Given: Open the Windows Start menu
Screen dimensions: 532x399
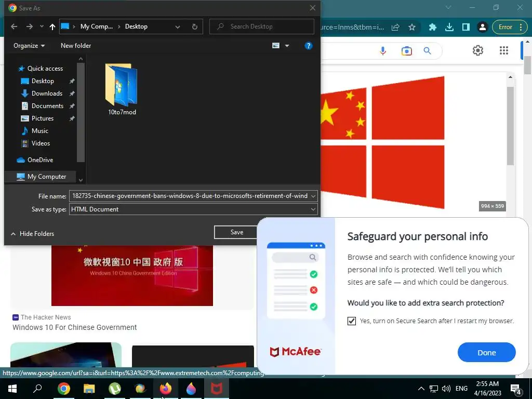Looking at the screenshot, I should pyautogui.click(x=12, y=389).
